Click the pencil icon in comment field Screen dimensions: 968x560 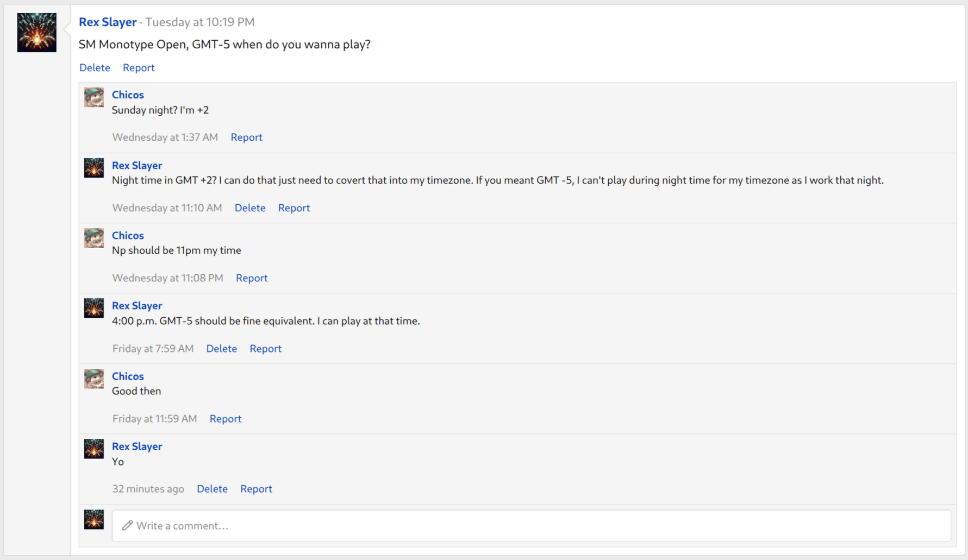(127, 525)
